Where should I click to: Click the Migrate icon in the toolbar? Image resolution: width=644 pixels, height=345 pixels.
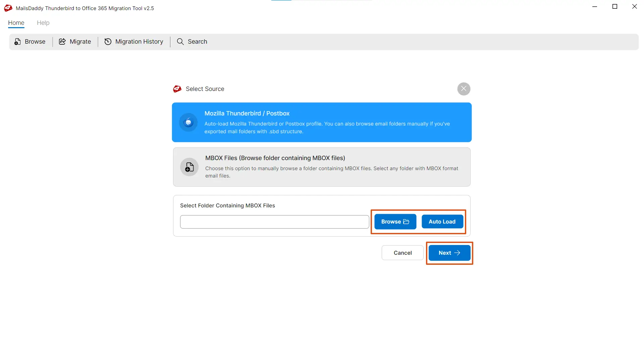(62, 41)
